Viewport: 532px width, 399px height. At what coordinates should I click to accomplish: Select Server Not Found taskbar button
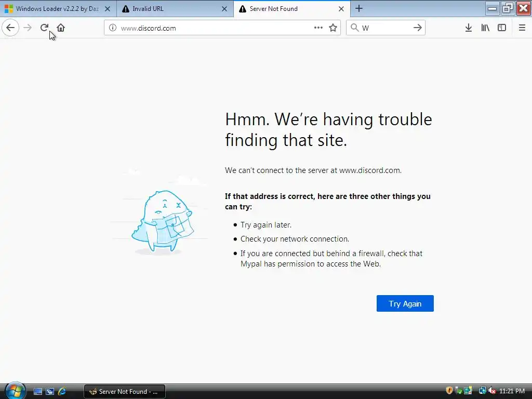point(125,392)
